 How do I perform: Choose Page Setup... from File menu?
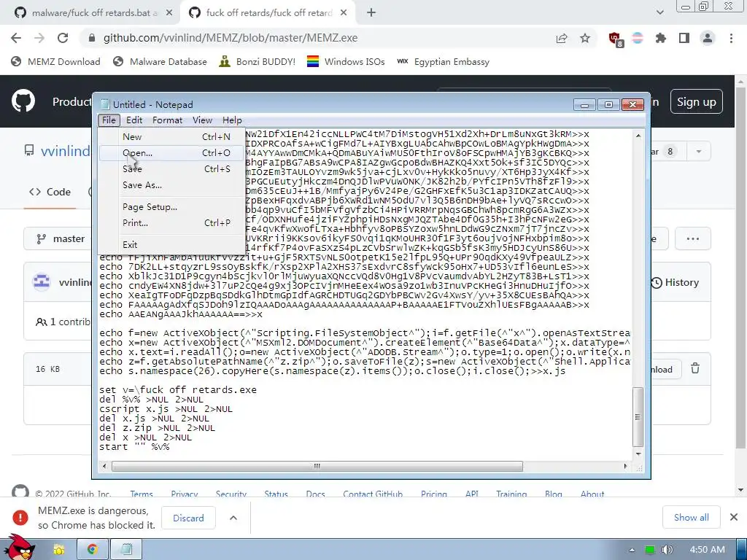172,206
